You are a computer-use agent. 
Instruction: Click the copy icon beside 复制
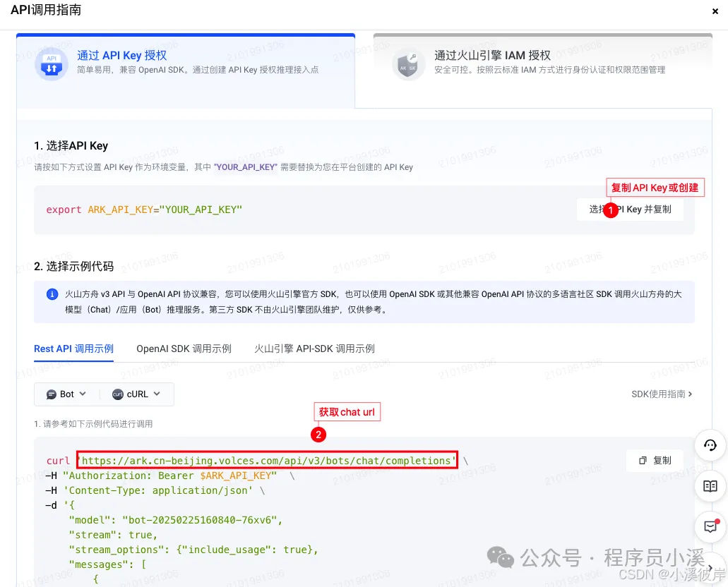[643, 460]
